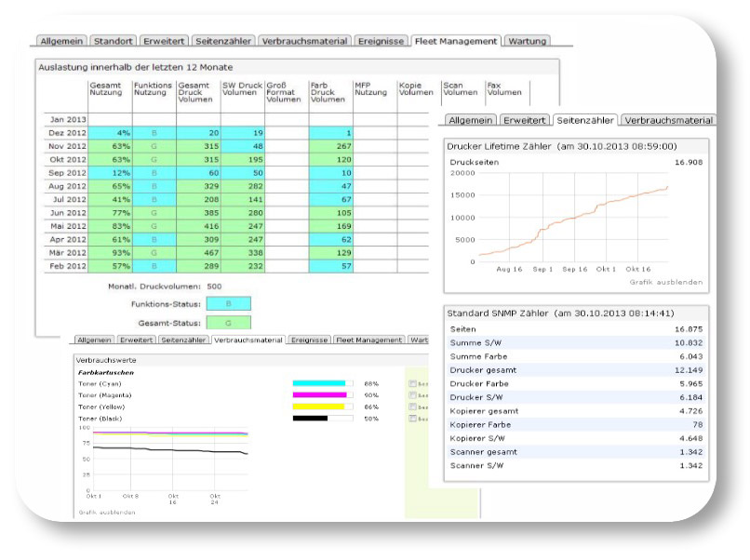
Task: Open the top row's Verbrauchsmaterial tab
Action: [304, 41]
